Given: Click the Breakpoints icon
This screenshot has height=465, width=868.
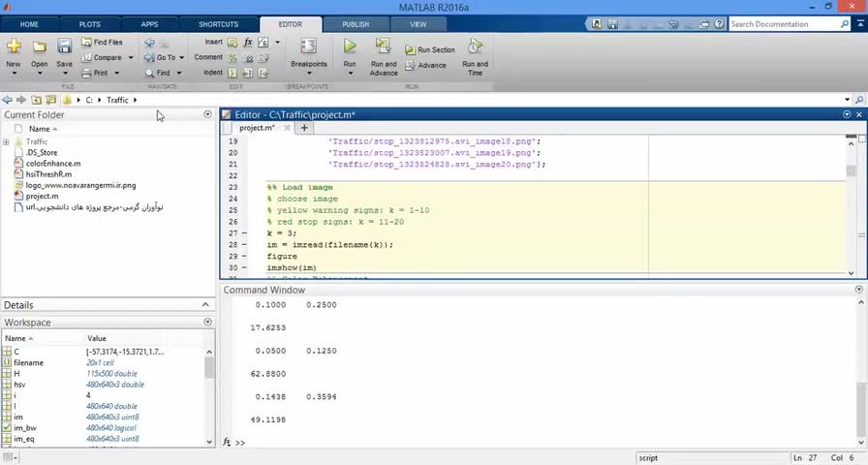Looking at the screenshot, I should tap(308, 46).
